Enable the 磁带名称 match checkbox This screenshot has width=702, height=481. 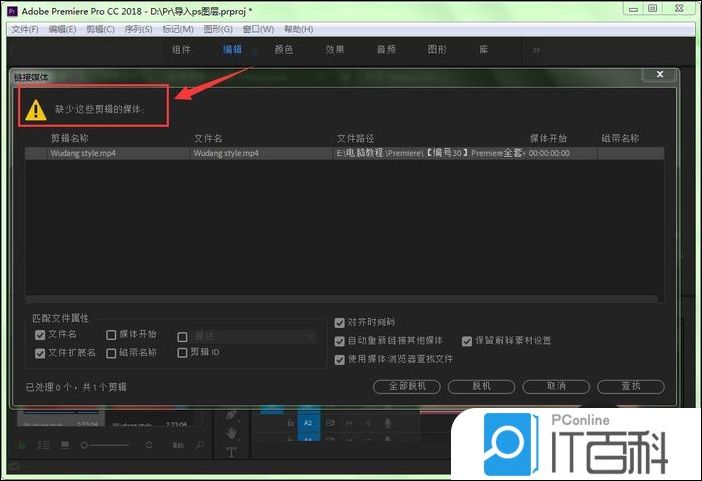[111, 353]
